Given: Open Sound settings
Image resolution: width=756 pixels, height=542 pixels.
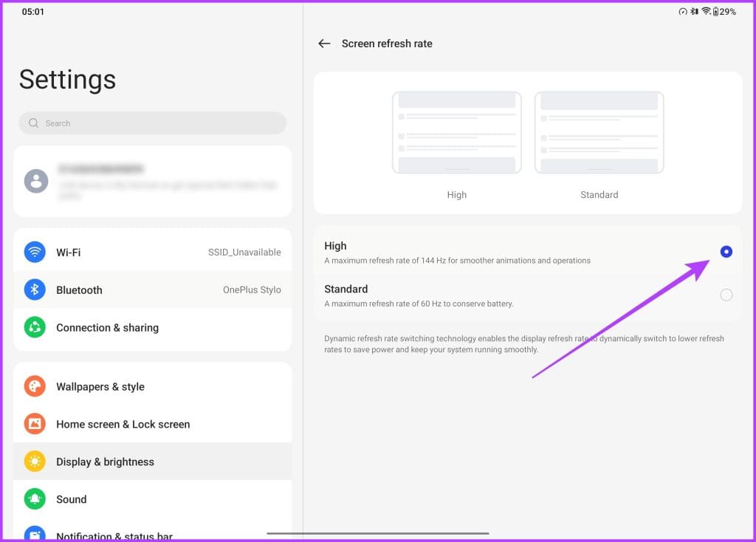Looking at the screenshot, I should (x=152, y=499).
